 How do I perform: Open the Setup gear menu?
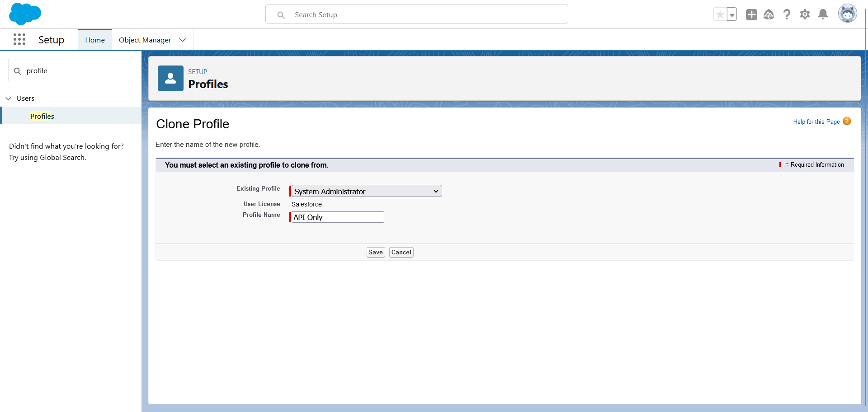[805, 14]
